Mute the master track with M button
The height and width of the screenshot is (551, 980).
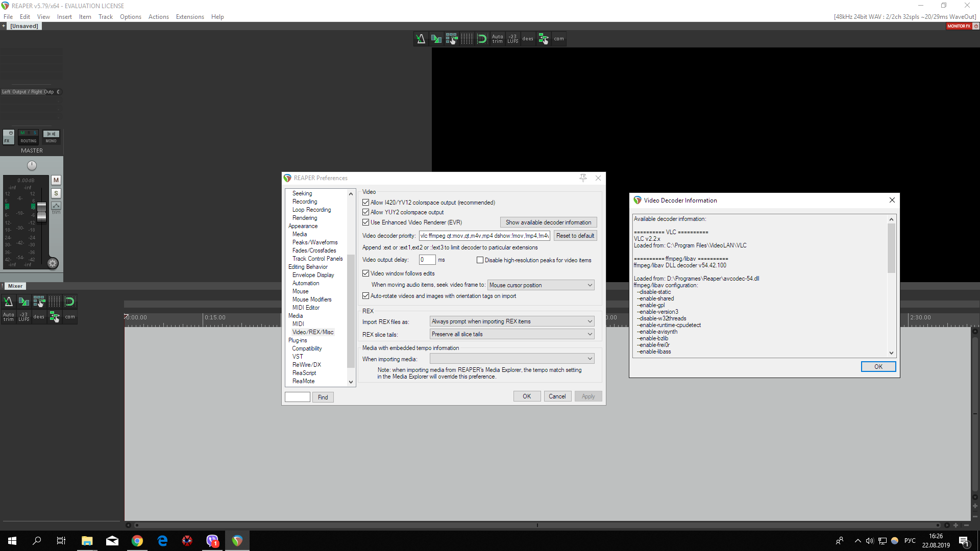click(x=56, y=180)
